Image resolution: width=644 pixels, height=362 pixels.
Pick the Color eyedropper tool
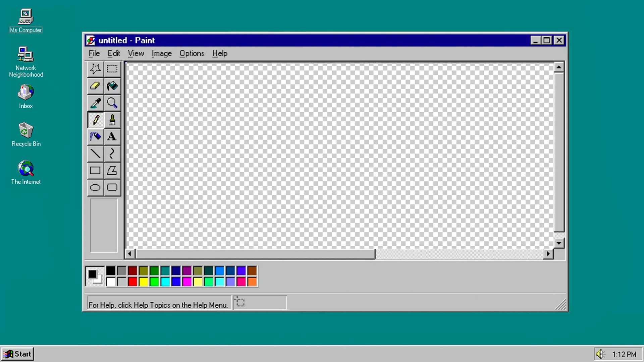[x=95, y=103]
